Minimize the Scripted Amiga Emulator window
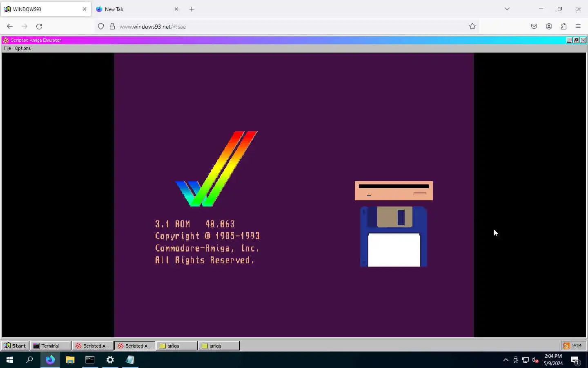This screenshot has width=588, height=368. pos(569,40)
